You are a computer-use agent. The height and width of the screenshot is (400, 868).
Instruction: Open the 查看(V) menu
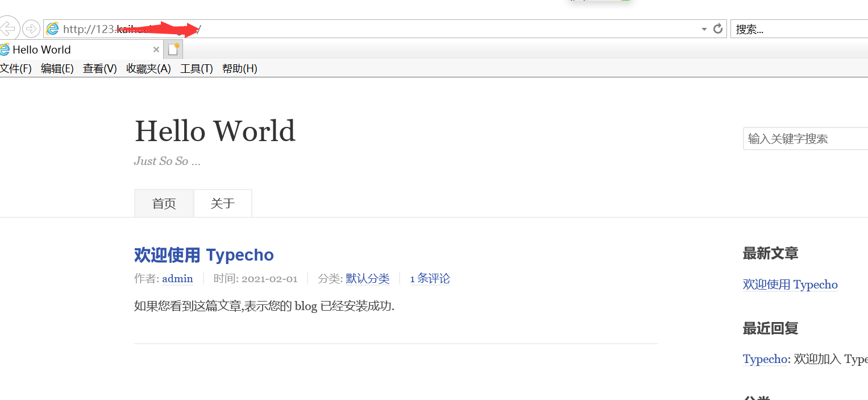pos(99,68)
